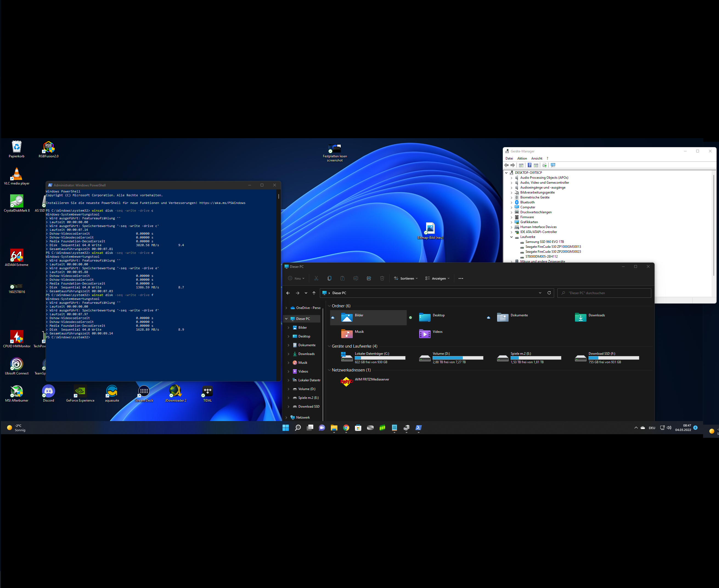Click the up-arrow navigation button in Explorer
Screen dimensions: 719x588
[x=314, y=293]
